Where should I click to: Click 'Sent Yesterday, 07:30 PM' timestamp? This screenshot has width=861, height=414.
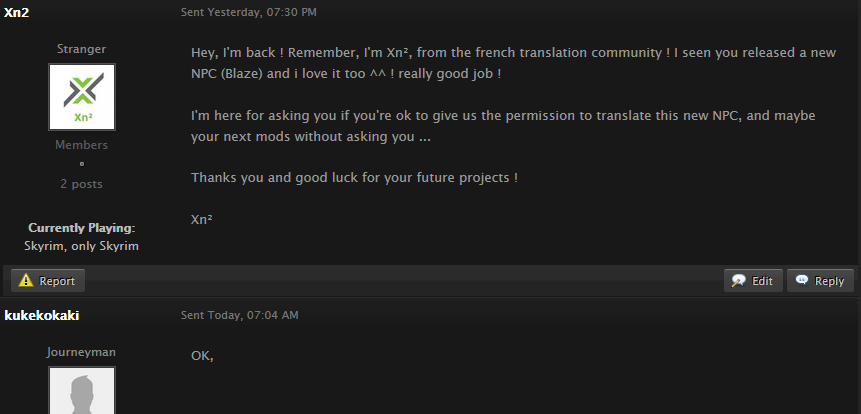point(249,12)
